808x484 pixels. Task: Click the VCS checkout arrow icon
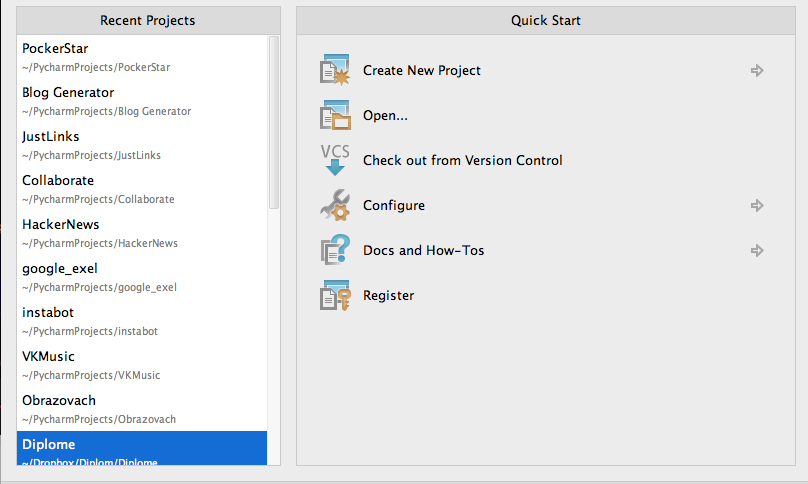[335, 160]
